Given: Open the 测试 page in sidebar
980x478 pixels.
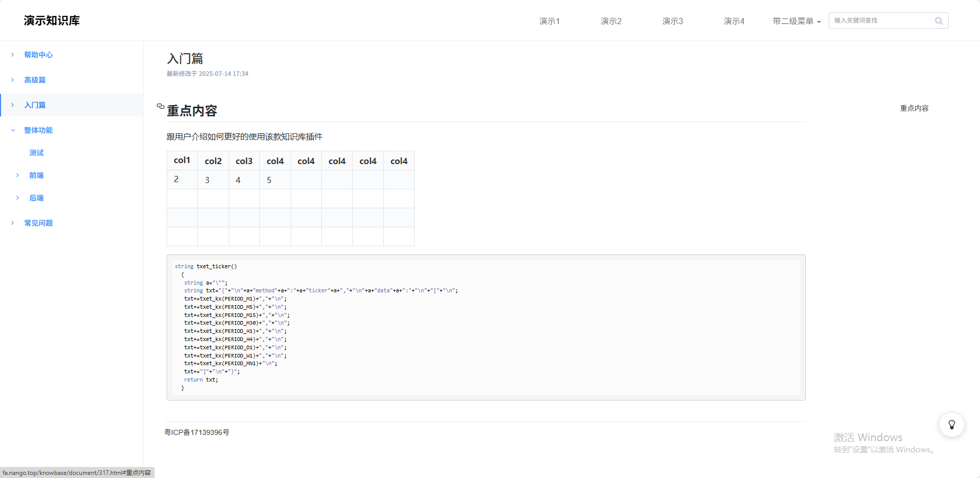Looking at the screenshot, I should tap(36, 153).
